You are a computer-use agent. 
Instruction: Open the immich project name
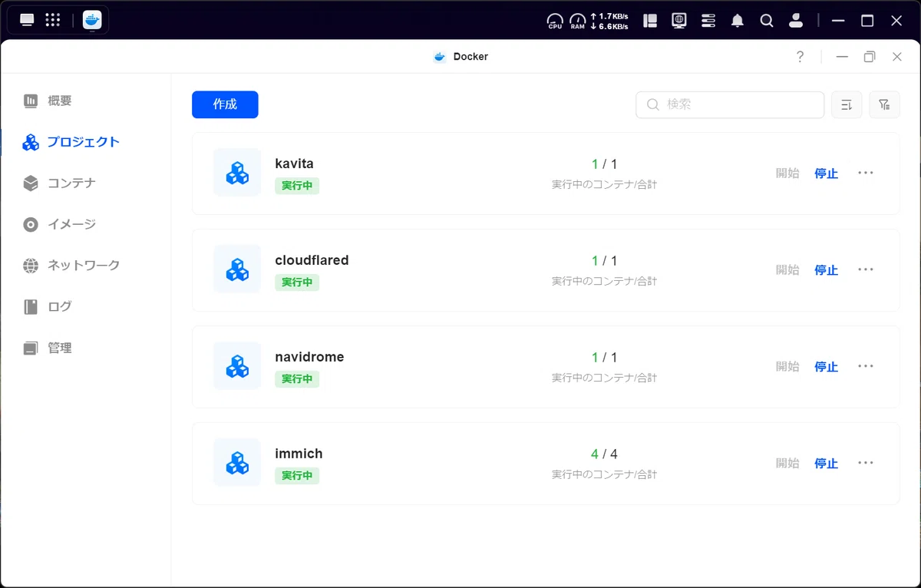(299, 454)
